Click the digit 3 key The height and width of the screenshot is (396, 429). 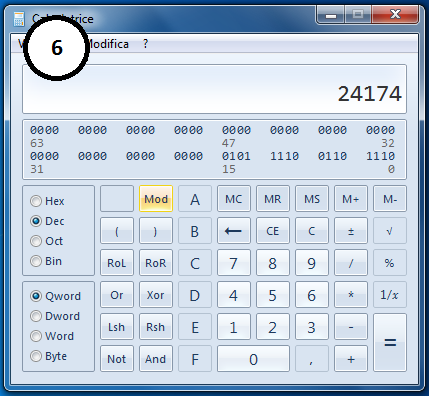tap(312, 327)
